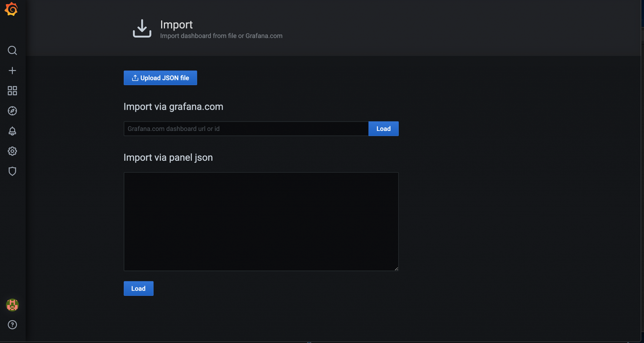Click the Import page title text
Screen dimensions: 644x343
(x=176, y=24)
